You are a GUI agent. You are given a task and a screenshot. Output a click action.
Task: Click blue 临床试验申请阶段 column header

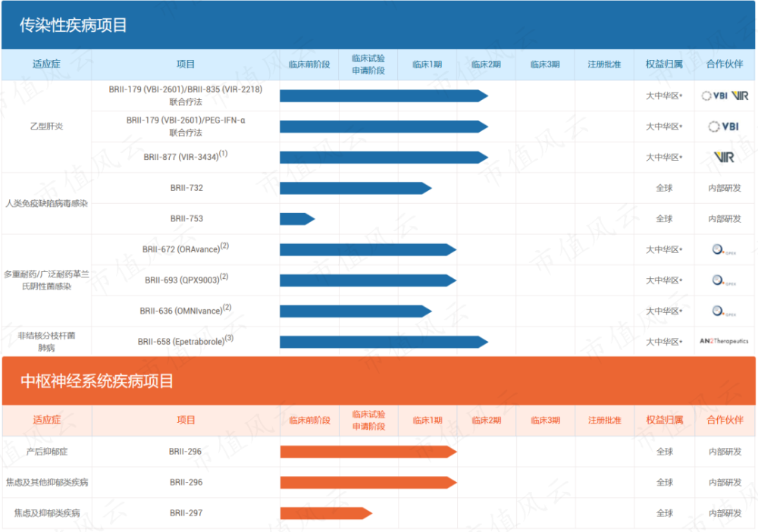pyautogui.click(x=368, y=64)
